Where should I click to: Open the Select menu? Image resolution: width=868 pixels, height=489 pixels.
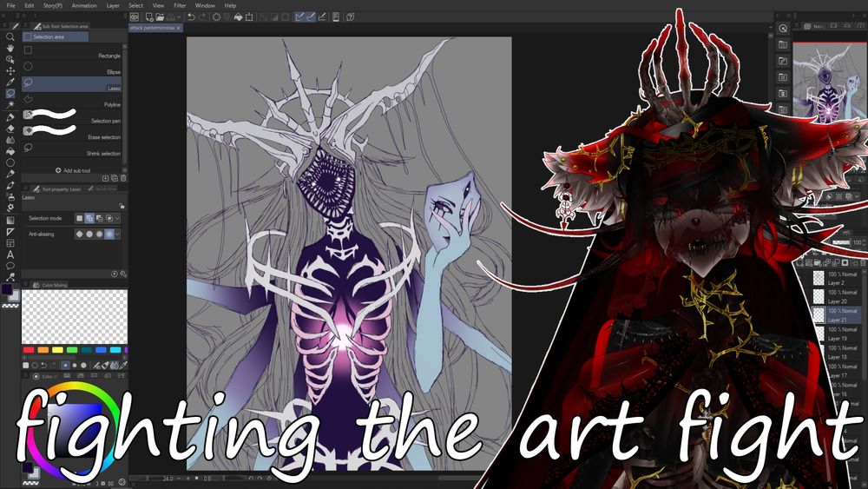[135, 5]
